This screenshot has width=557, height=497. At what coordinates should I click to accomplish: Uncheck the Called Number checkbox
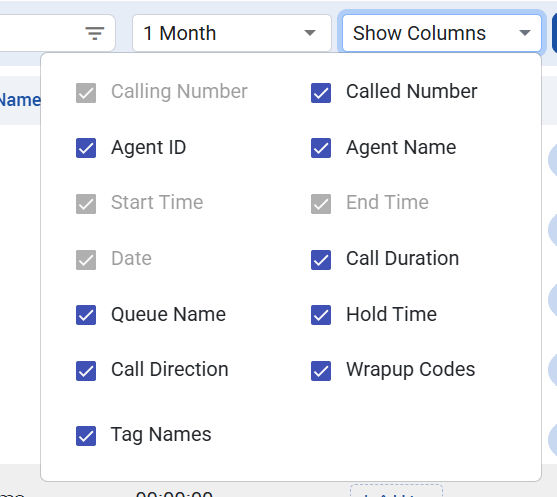321,93
